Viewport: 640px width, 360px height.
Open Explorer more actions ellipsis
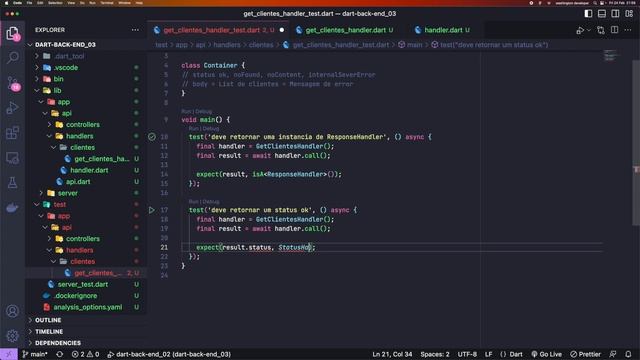[135, 30]
